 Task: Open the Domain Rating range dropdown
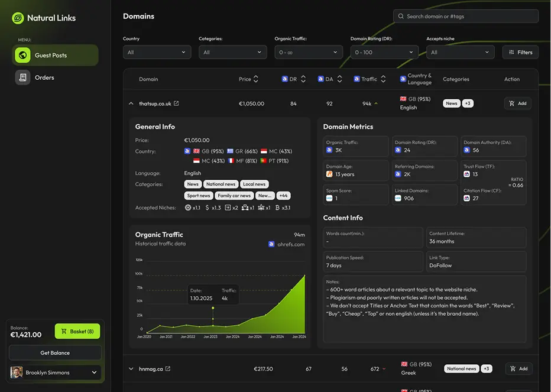(384, 53)
